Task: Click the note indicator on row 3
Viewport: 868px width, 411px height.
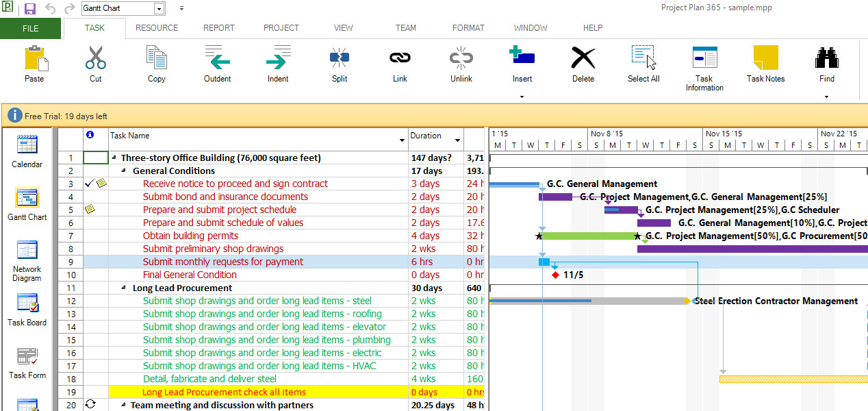Action: pos(101,184)
